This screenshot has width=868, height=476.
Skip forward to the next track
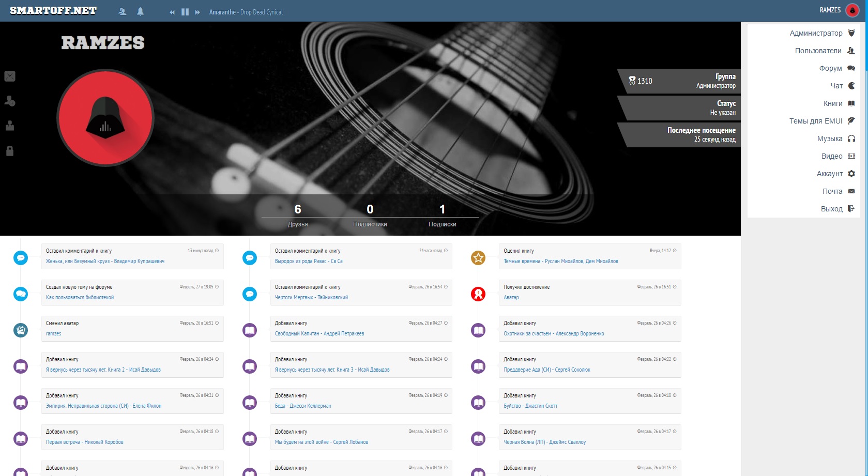197,12
